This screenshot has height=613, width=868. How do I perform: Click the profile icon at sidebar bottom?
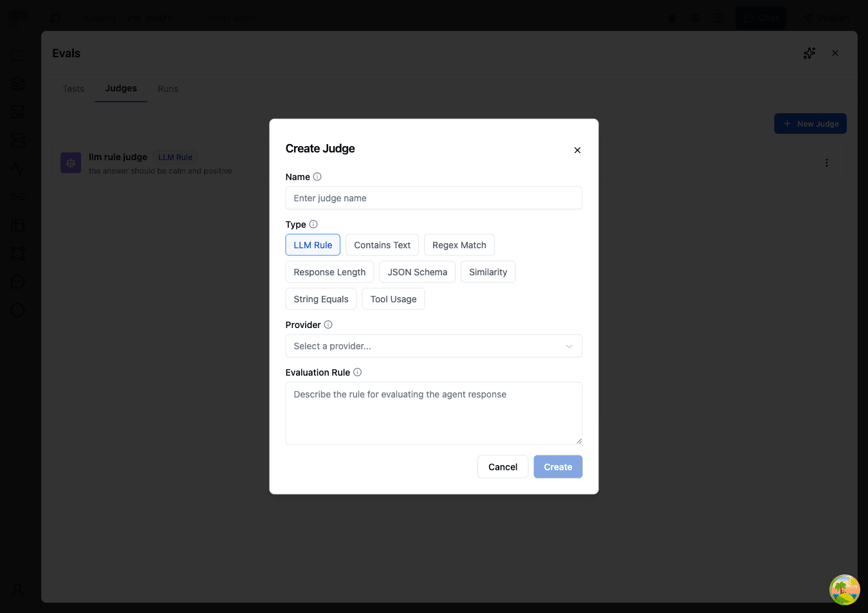tap(17, 590)
